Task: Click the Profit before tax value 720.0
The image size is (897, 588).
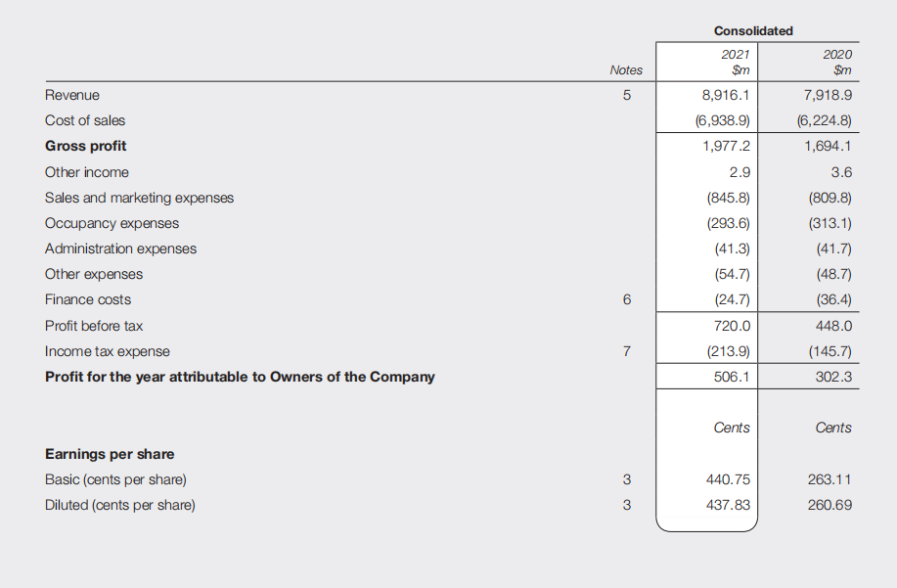Action: click(x=732, y=325)
